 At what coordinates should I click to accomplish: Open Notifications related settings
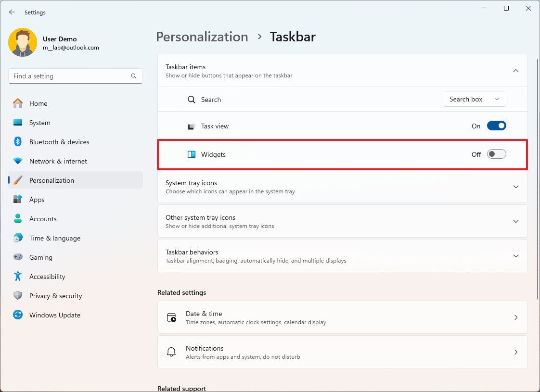click(342, 352)
